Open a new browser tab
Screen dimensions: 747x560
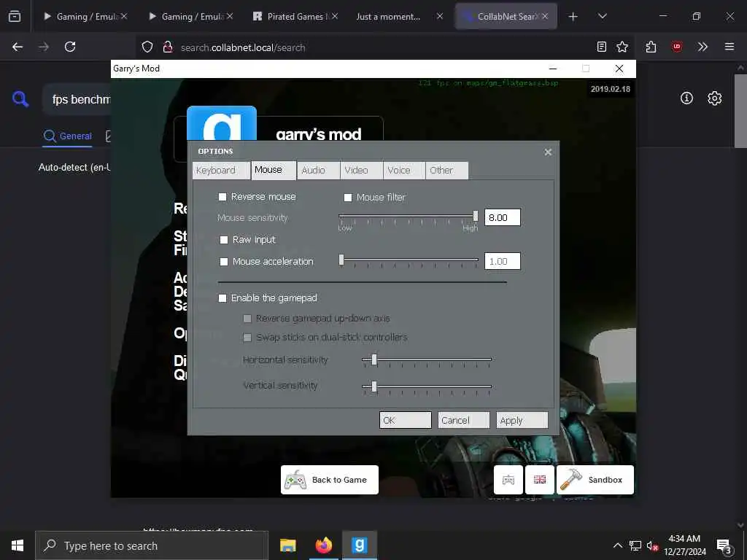573,17
